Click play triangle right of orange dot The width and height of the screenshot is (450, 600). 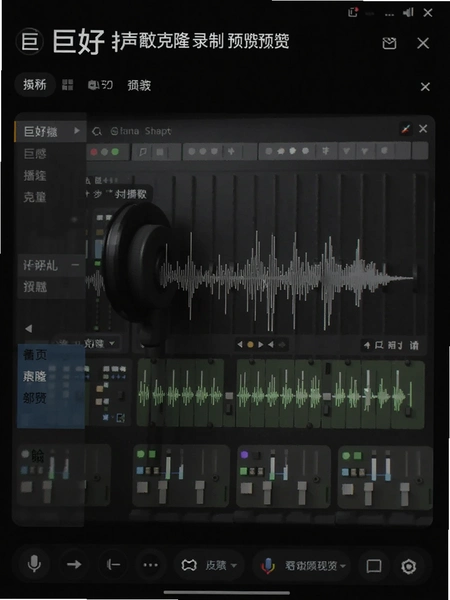click(261, 344)
